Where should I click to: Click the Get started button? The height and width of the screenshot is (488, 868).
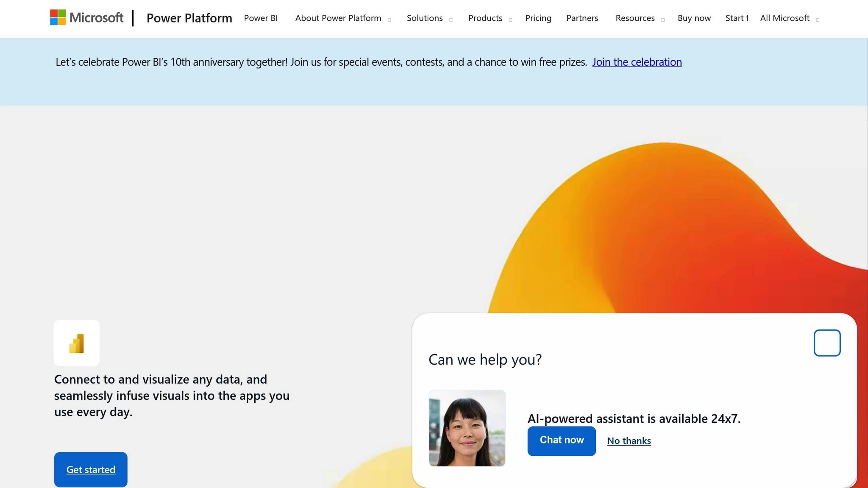point(90,469)
